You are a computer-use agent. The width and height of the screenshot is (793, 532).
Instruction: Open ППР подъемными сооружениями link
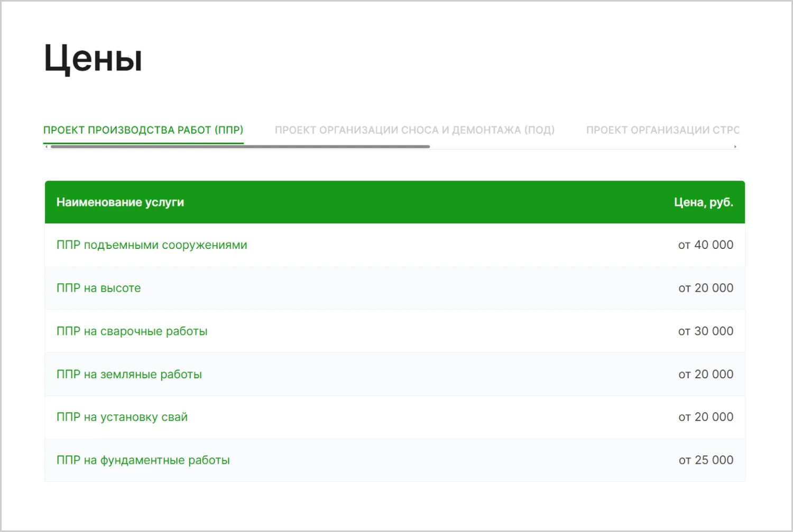[x=152, y=245]
